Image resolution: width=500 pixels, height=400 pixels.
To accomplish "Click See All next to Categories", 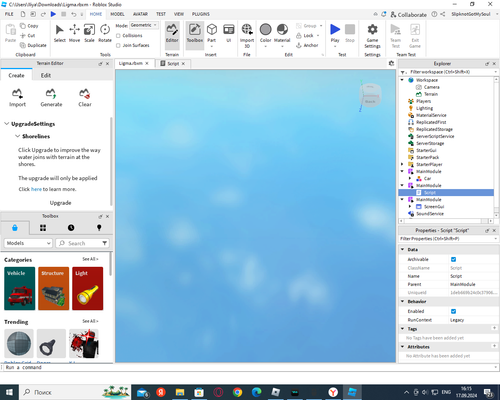I will (90, 259).
